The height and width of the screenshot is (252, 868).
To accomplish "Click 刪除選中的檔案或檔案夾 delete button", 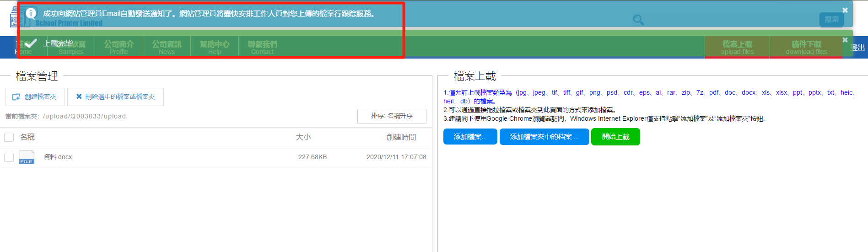I will pos(115,97).
